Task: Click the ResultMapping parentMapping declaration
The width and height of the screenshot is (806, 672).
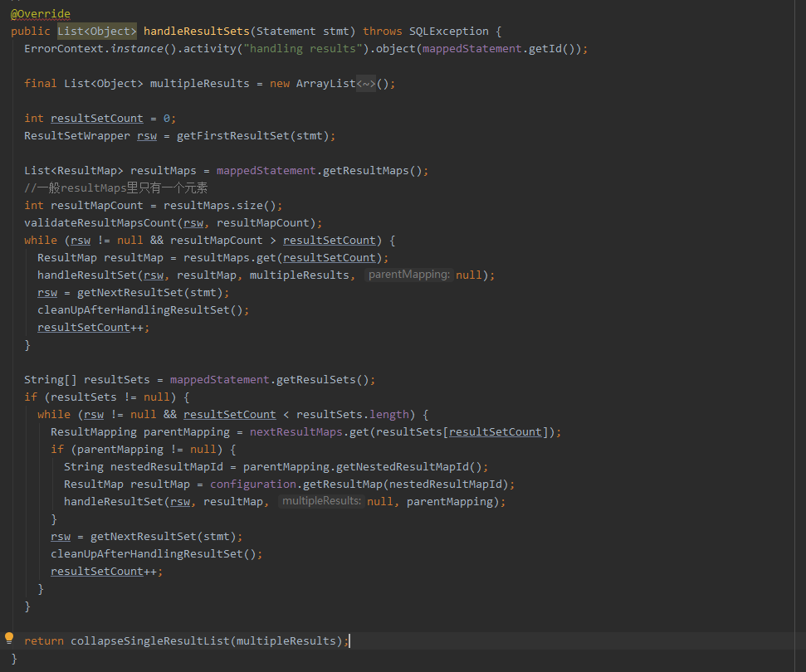Action: [139, 432]
